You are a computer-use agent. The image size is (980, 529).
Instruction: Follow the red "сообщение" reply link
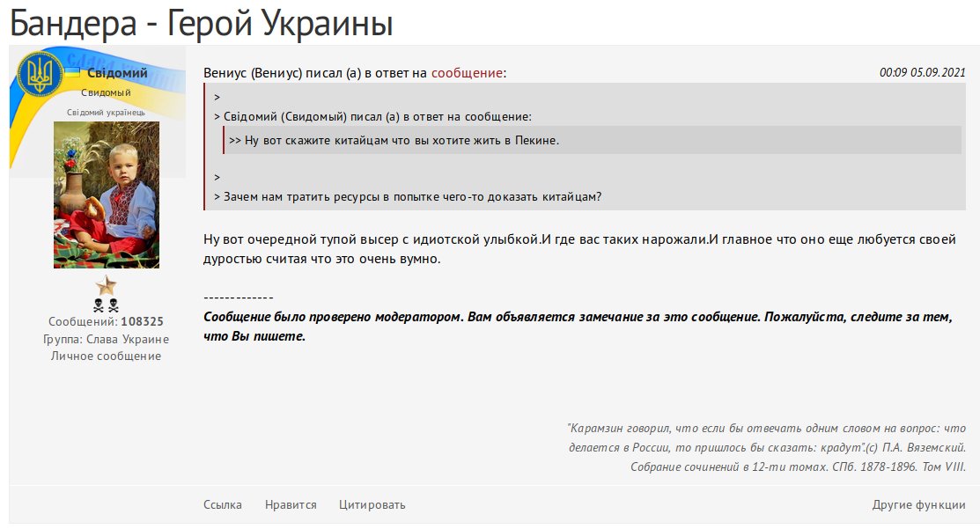(467, 73)
